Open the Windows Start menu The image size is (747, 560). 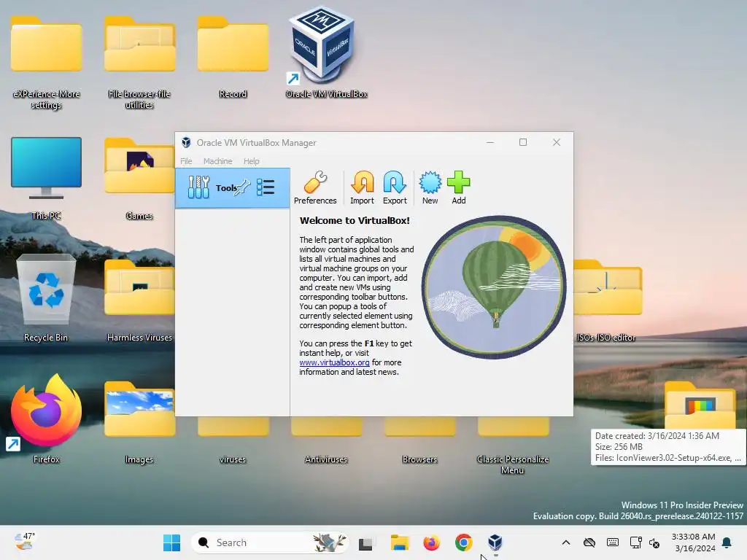(171, 542)
